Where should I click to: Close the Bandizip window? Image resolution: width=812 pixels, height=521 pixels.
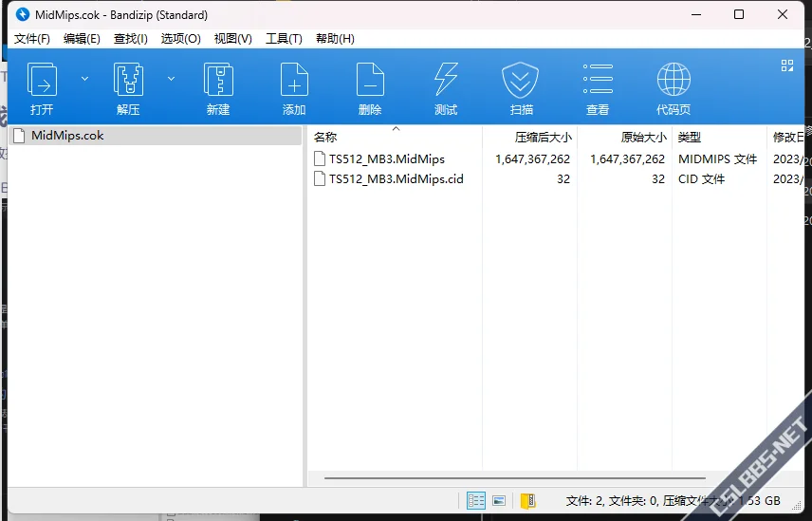[783, 14]
